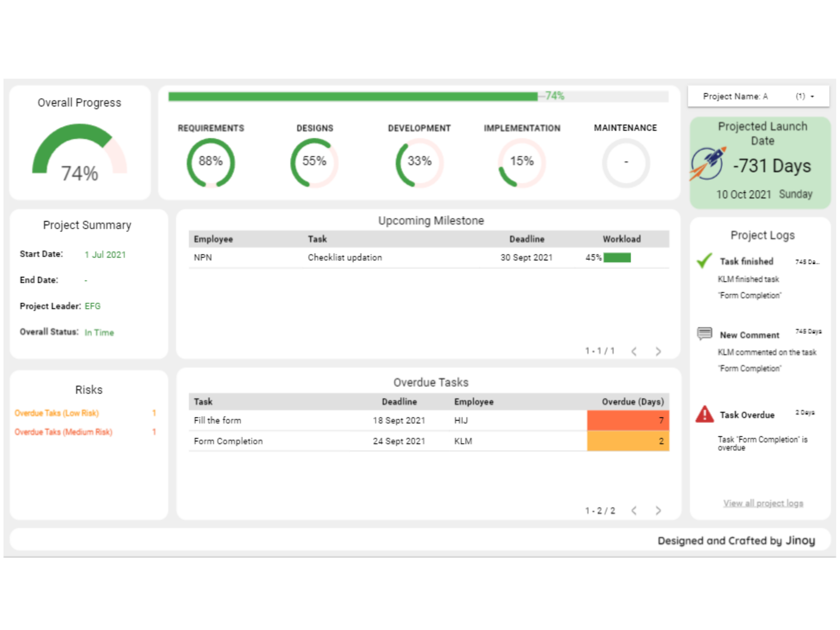This screenshot has width=840, height=630.
Task: Select the Checklist updation milestone row
Action: 345,257
